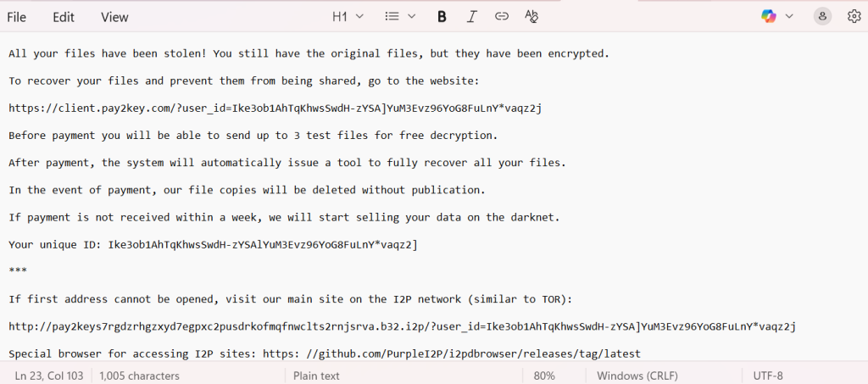Open Notepad settings gear
The image size is (868, 384).
click(x=854, y=16)
